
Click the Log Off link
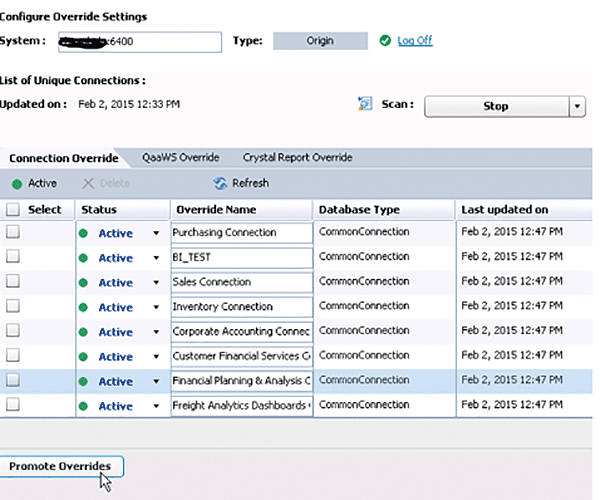pyautogui.click(x=414, y=41)
